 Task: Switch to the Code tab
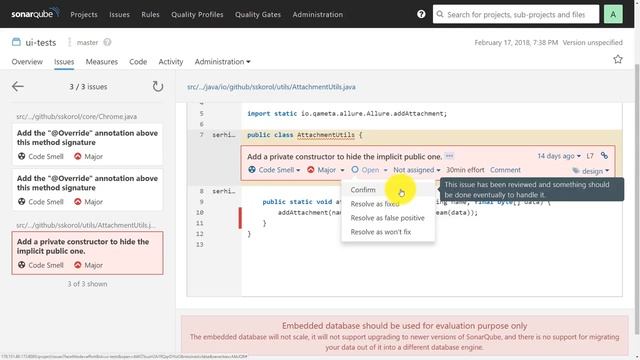tap(138, 62)
